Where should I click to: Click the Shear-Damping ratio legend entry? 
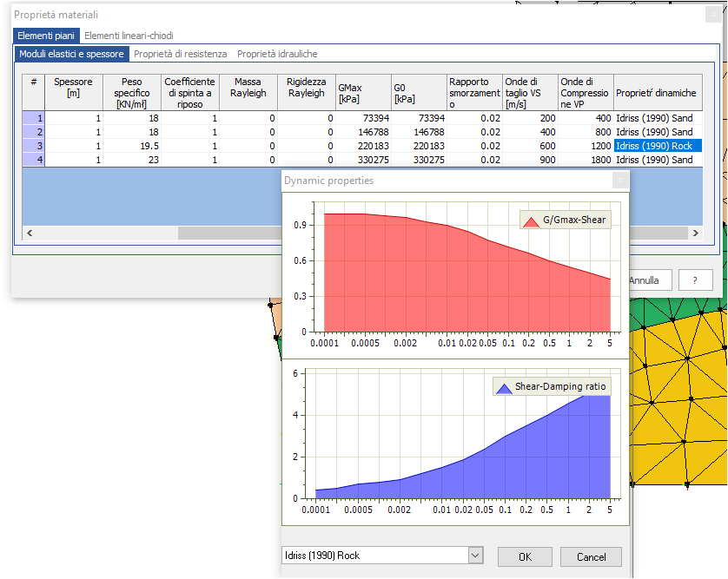(552, 386)
